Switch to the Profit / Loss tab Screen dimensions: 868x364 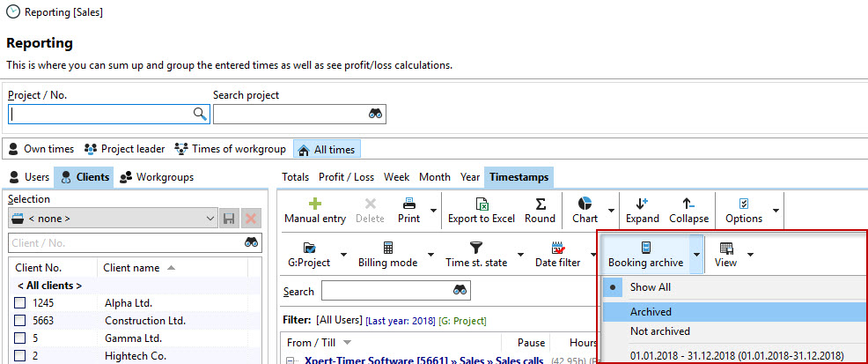click(x=346, y=177)
